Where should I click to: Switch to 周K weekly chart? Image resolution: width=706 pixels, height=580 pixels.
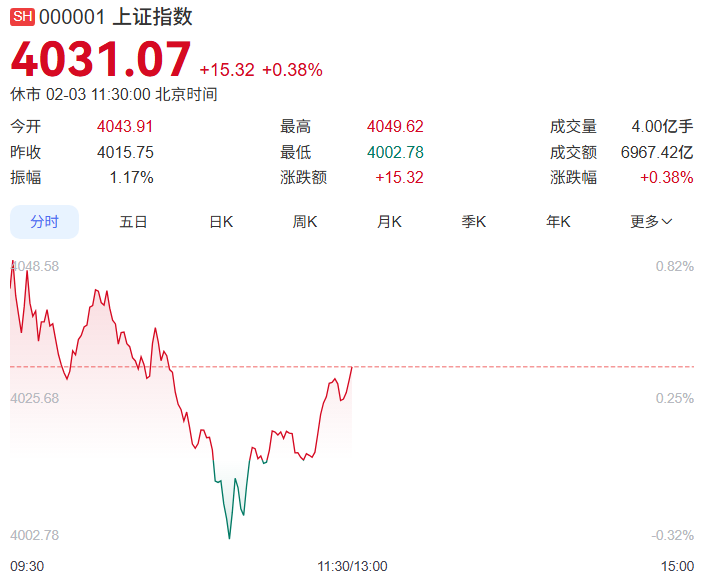pyautogui.click(x=305, y=222)
